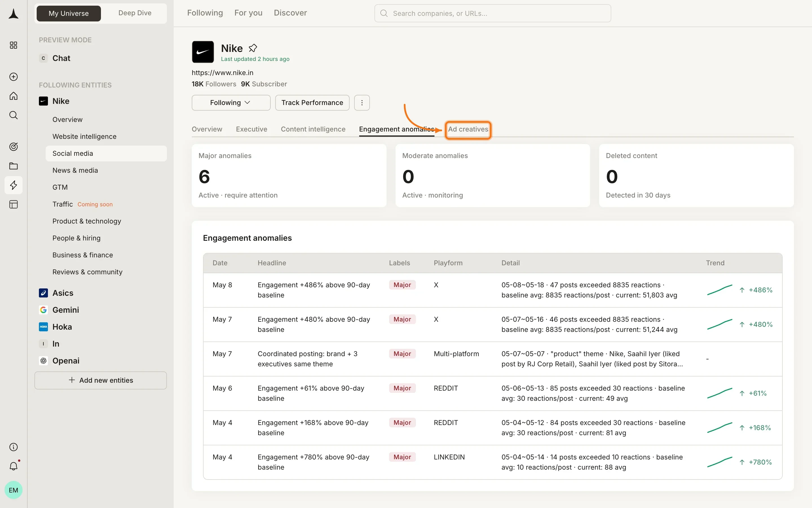Click the Major anomalies card
Screen dimensions: 812x508
pyautogui.click(x=289, y=175)
